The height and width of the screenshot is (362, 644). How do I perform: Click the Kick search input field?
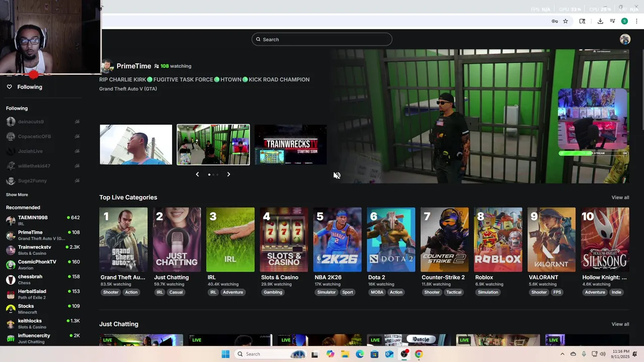click(322, 39)
